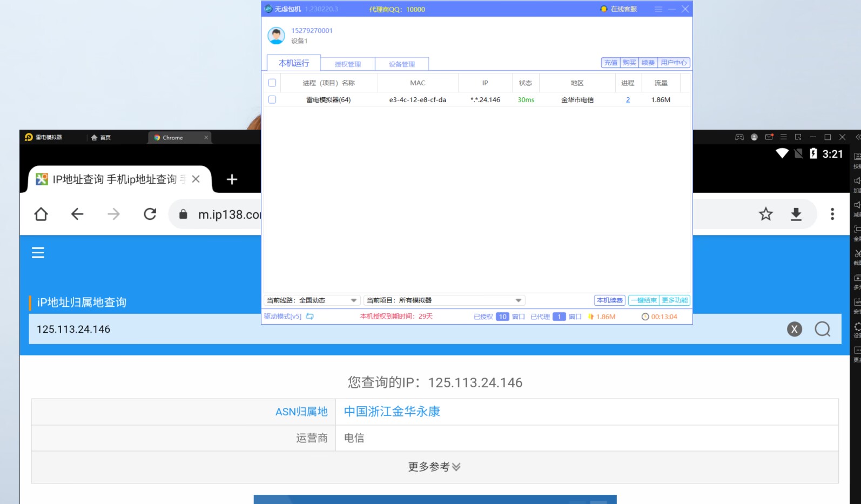Screen dimensions: 861x504
Task: Search the entered IP address
Action: pyautogui.click(x=823, y=329)
